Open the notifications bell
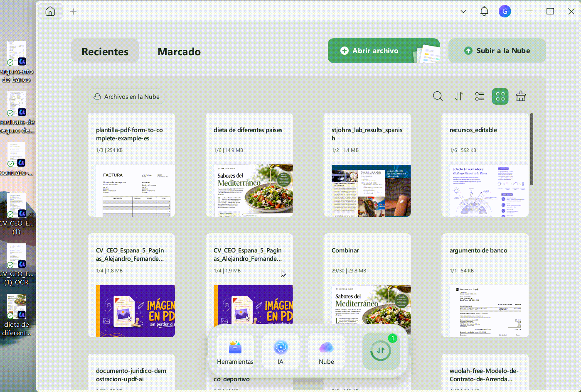The image size is (581, 392). coord(484,11)
